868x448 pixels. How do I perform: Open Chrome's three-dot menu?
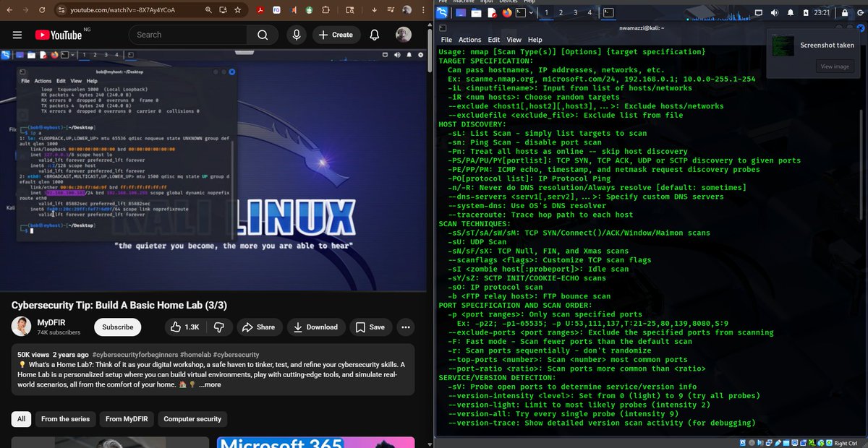[x=423, y=10]
